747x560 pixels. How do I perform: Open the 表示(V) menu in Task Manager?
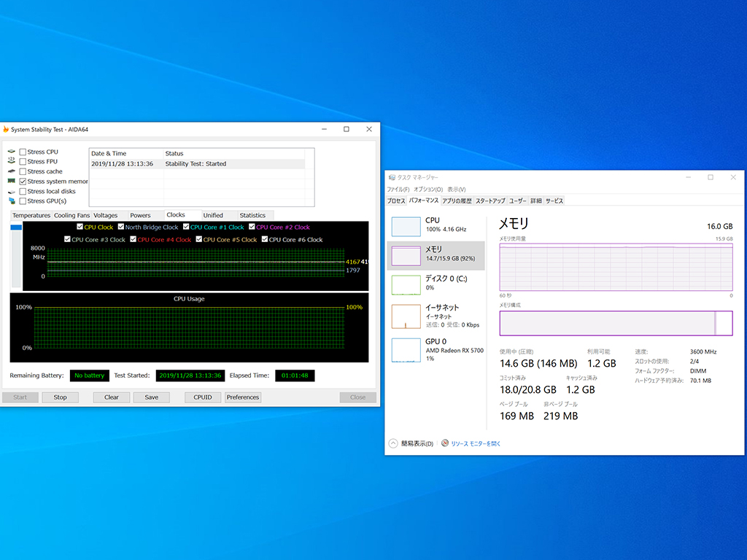457,190
